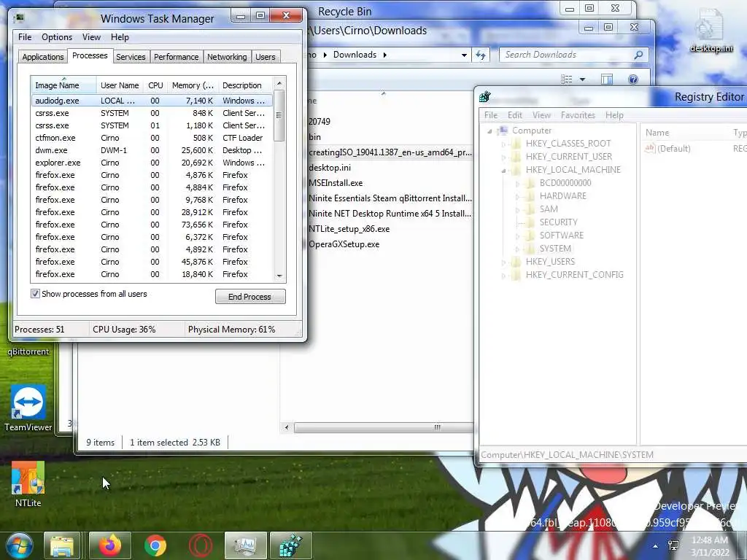Show hidden tray icons arrow

[x=656, y=546]
